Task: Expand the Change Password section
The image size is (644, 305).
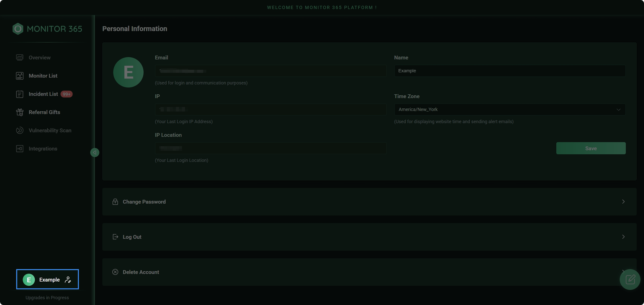Action: pos(623,201)
